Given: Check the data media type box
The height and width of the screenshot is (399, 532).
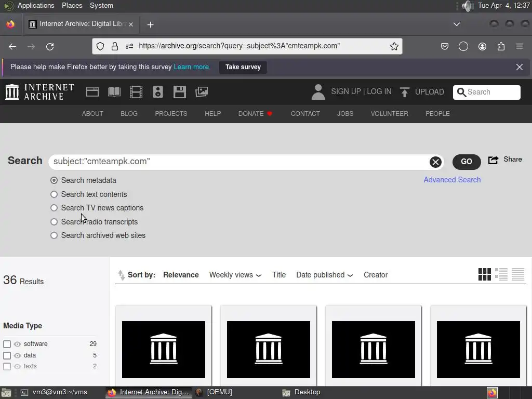Looking at the screenshot, I should [x=7, y=355].
